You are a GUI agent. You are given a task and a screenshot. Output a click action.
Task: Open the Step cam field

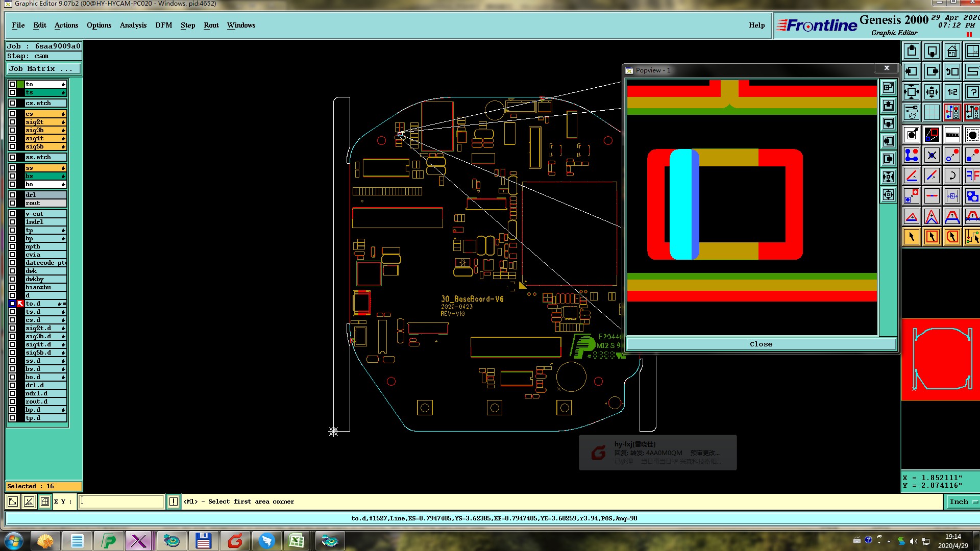(43, 56)
